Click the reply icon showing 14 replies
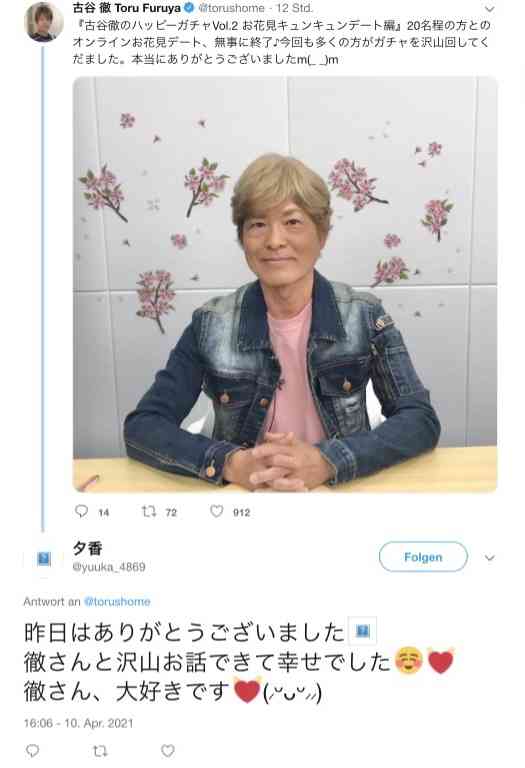Viewport: 525px width, 768px height. tap(81, 511)
